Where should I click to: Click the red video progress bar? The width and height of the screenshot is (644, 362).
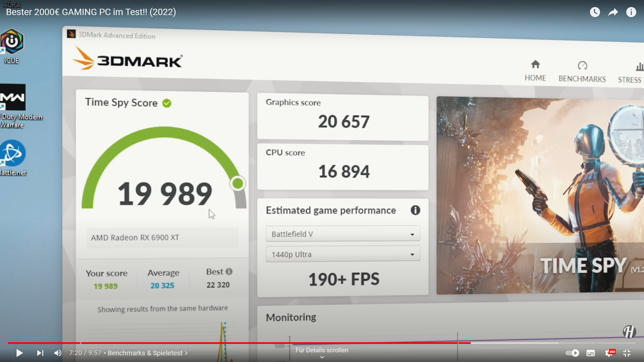pyautogui.click(x=235, y=343)
